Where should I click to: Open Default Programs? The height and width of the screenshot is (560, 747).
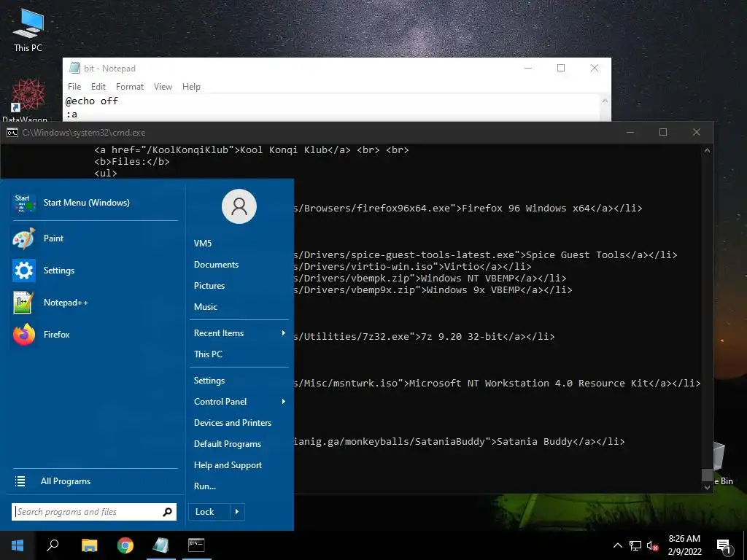(x=239, y=444)
